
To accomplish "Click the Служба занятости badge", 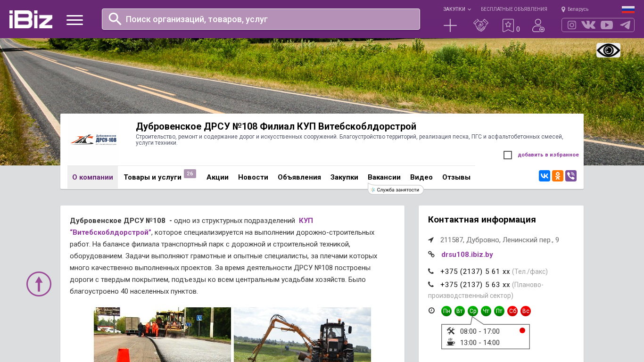I will click(396, 189).
